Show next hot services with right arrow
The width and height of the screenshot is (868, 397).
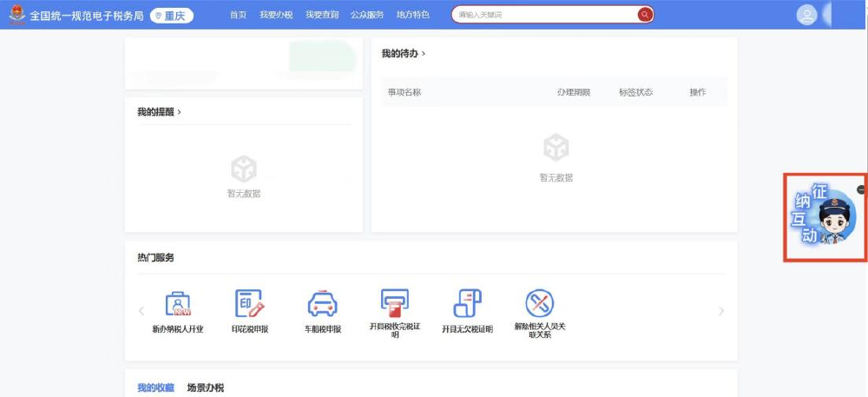tap(720, 311)
